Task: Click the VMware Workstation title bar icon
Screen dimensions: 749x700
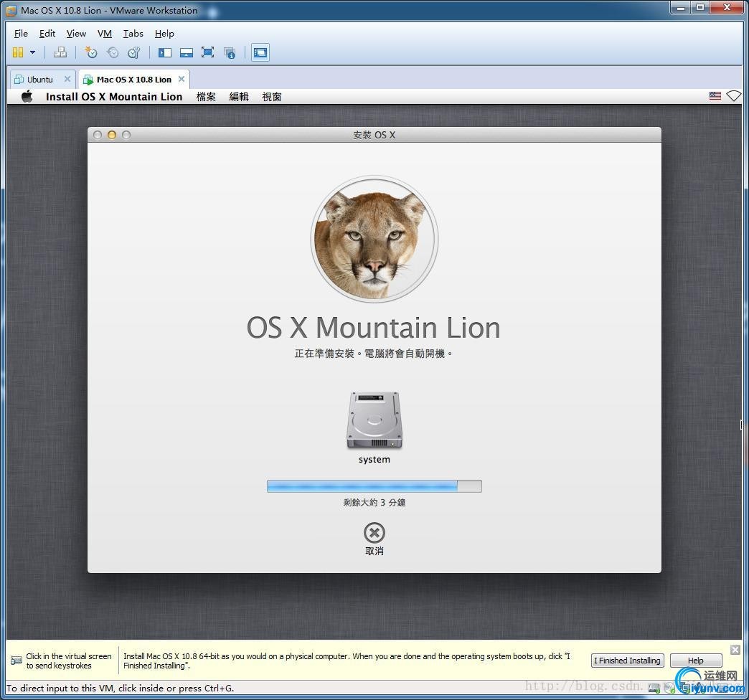Action: (x=11, y=10)
